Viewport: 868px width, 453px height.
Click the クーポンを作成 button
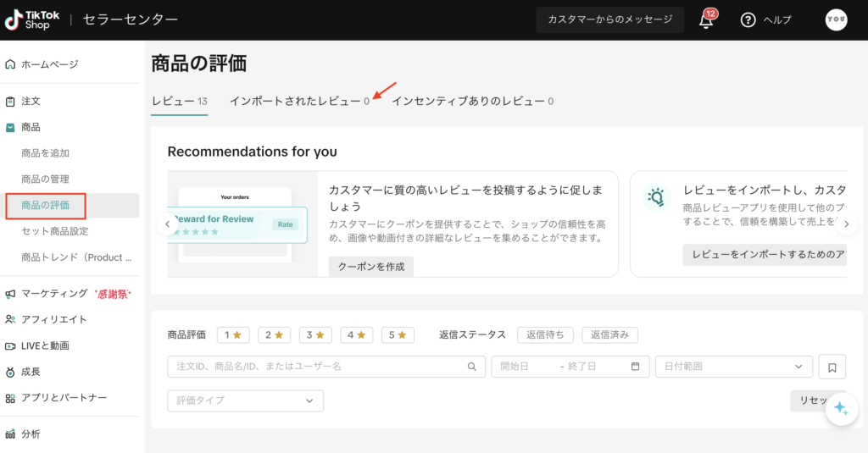(371, 266)
